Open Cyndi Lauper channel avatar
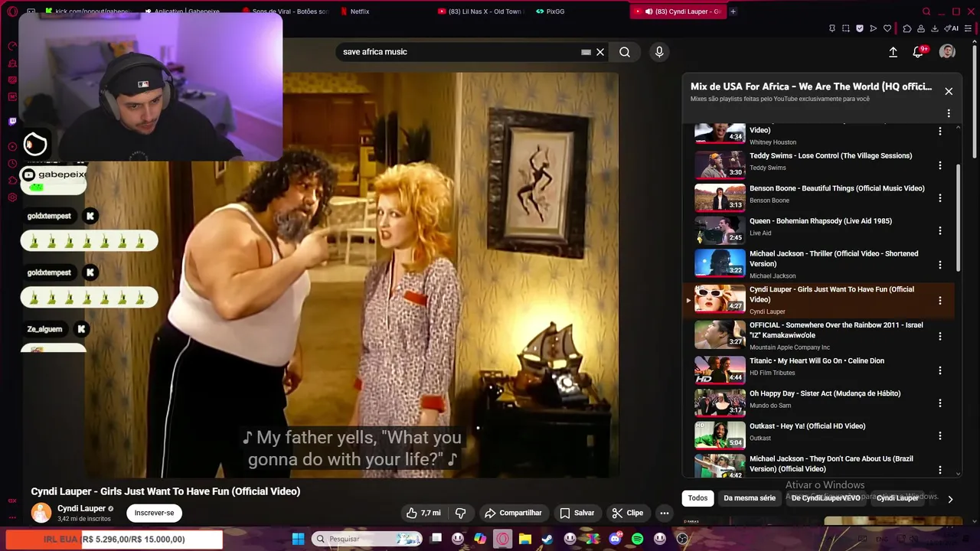 click(x=41, y=513)
